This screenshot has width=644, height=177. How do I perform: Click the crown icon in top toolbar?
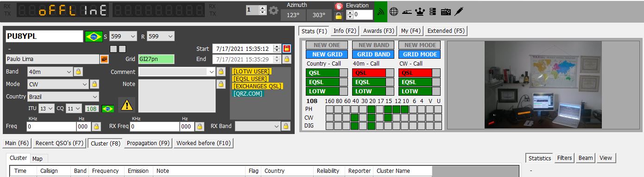coord(420,12)
